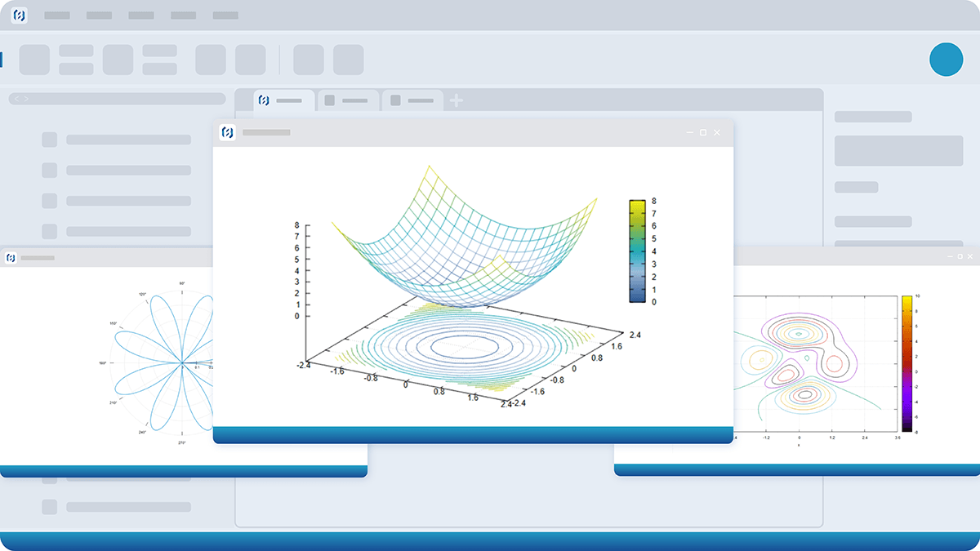Viewport: 980px width, 551px height.
Task: Click the plus icon to add a new tab
Action: 456,100
